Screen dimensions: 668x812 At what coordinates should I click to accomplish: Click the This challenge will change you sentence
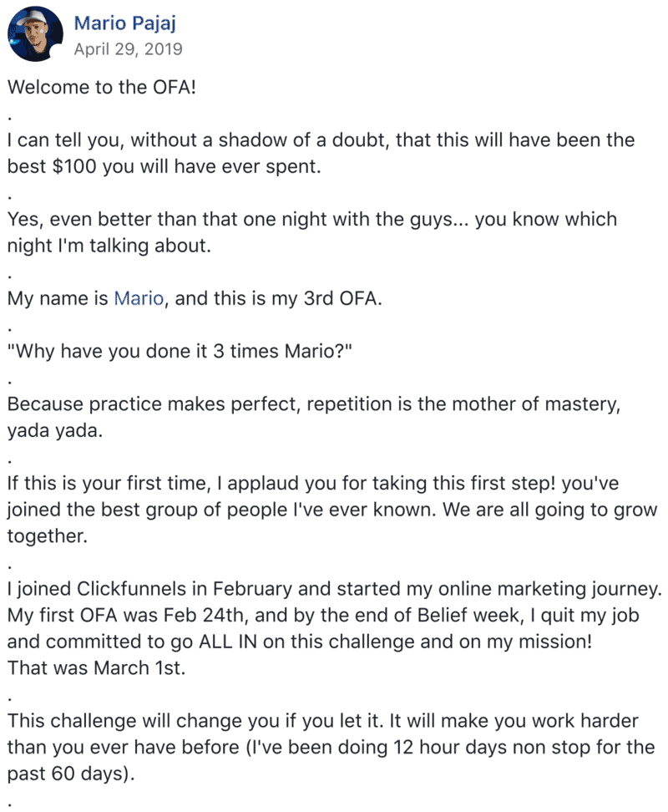[x=331, y=748]
